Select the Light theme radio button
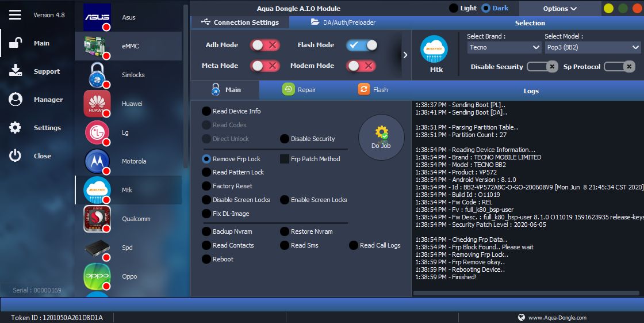This screenshot has width=644, height=323. pos(454,8)
